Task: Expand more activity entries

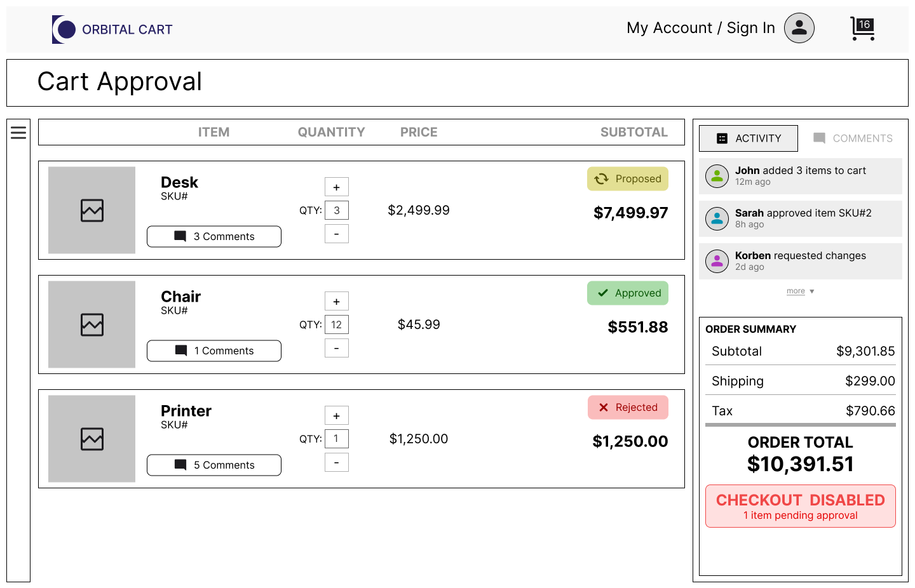Action: click(800, 291)
